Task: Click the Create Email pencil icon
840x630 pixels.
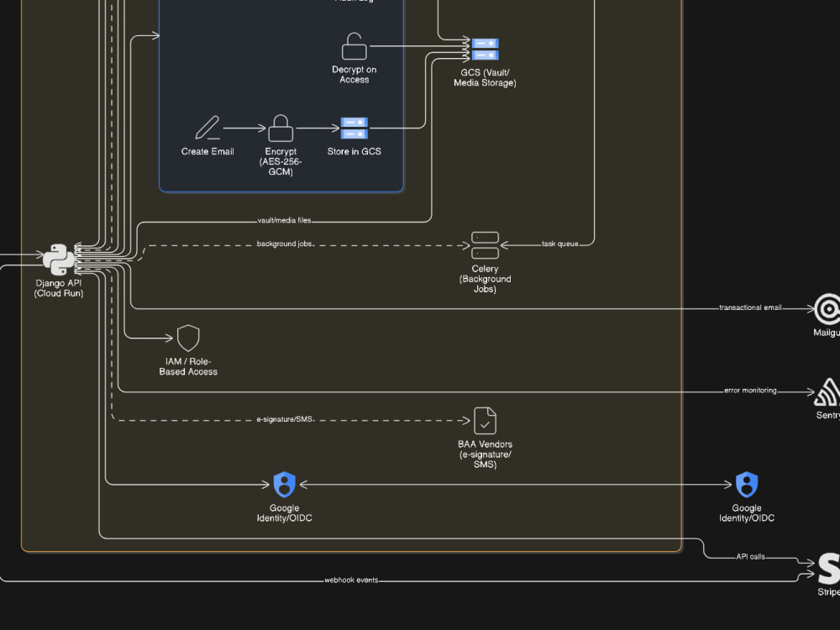Action: [x=207, y=128]
